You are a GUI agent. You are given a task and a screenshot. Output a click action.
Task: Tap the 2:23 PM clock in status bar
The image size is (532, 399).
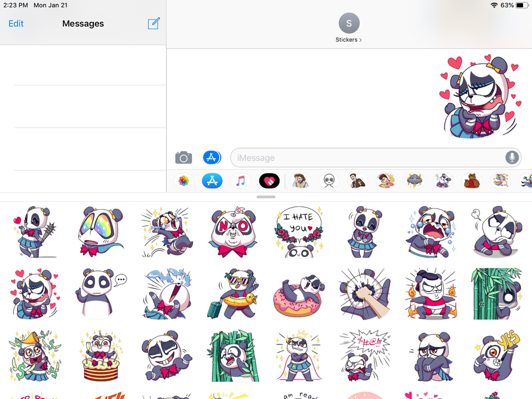click(x=15, y=5)
